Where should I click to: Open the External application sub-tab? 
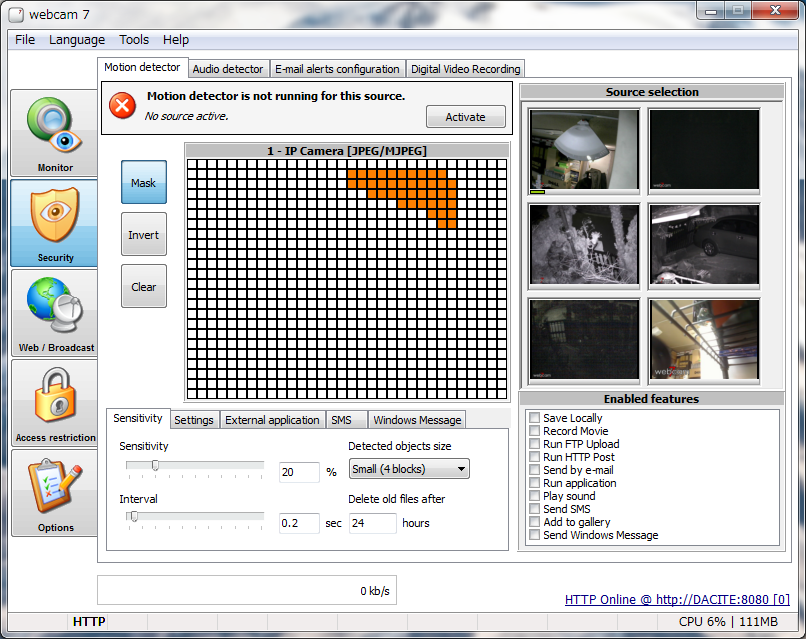coord(272,420)
